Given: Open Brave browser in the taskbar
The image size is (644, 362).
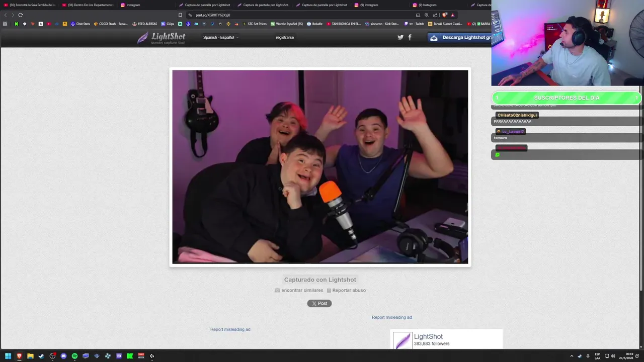Looking at the screenshot, I should (x=19, y=356).
